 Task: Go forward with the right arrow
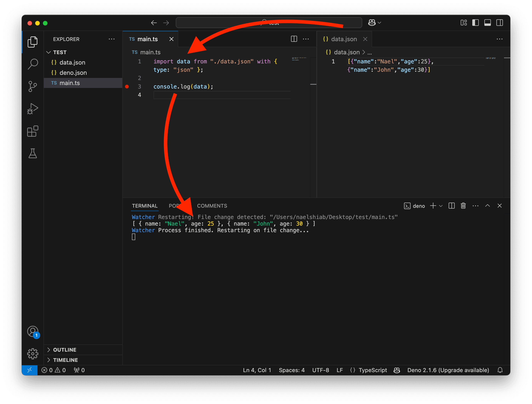[166, 23]
